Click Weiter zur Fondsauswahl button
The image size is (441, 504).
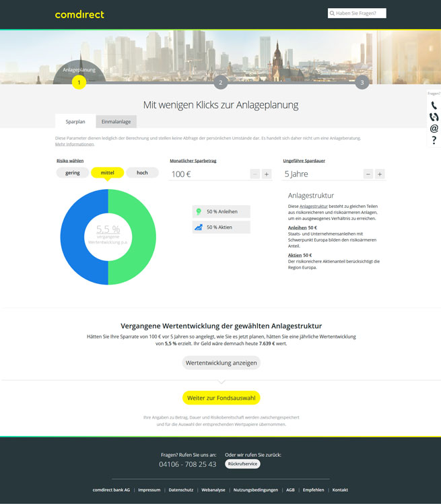coord(222,398)
